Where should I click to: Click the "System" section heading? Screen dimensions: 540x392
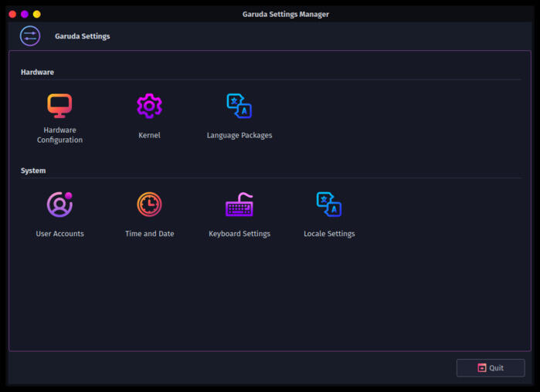(x=33, y=171)
